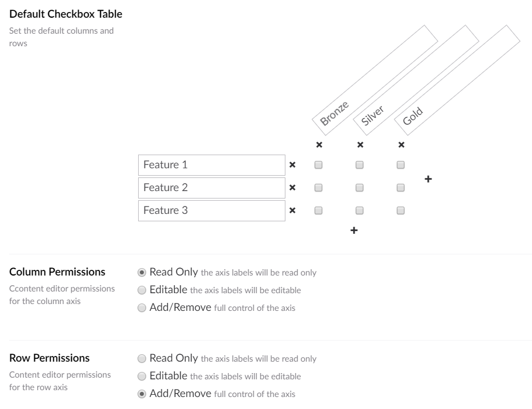Click the Bronze column header field
This screenshot has width=532, height=409.
tap(375, 80)
